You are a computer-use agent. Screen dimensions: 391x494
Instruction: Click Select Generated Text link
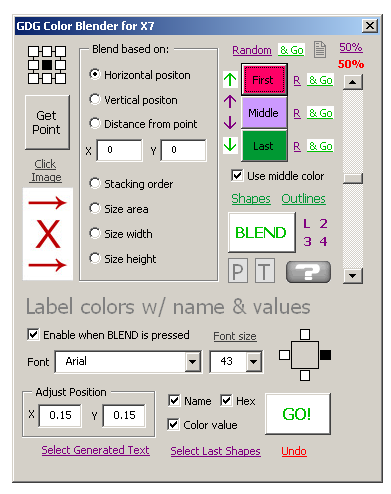pyautogui.click(x=96, y=450)
